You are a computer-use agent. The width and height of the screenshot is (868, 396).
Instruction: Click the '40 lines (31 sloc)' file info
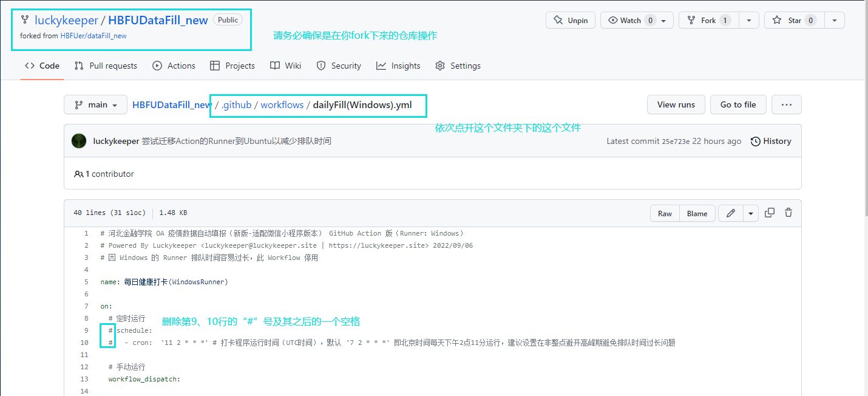pos(109,213)
